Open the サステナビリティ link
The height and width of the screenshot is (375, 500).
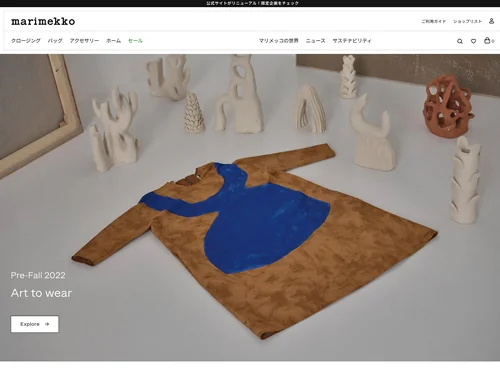[x=352, y=41]
